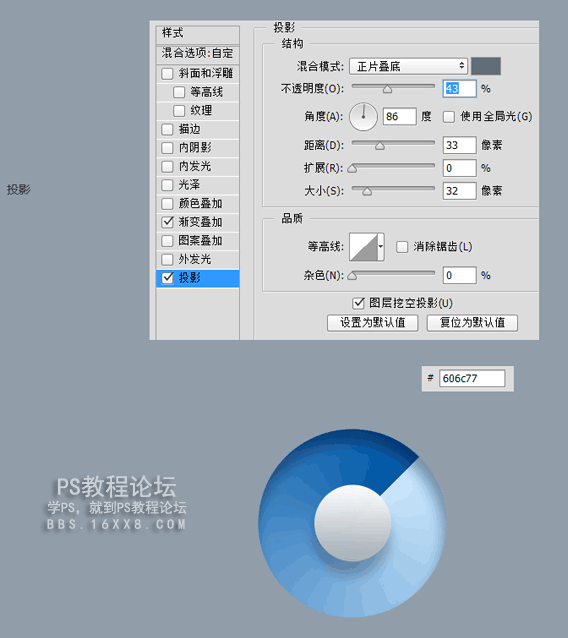568x638 pixels.
Task: Select 混合选项:自定 entry
Action: [198, 53]
